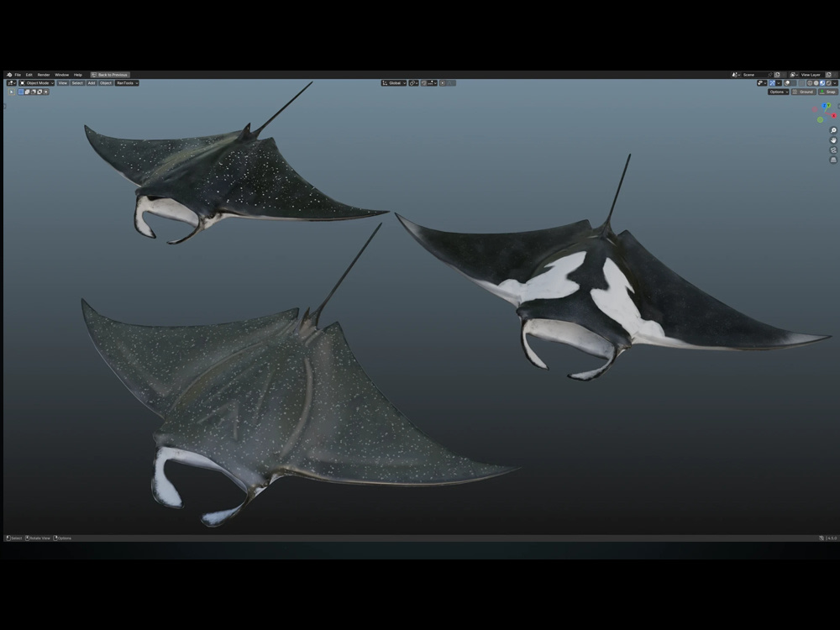Open the Edit menu
Screen dimensions: 840x630
[x=29, y=75]
